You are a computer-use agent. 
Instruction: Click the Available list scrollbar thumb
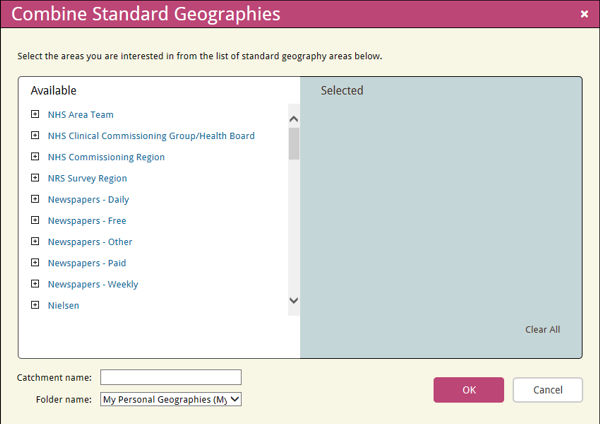coord(294,144)
